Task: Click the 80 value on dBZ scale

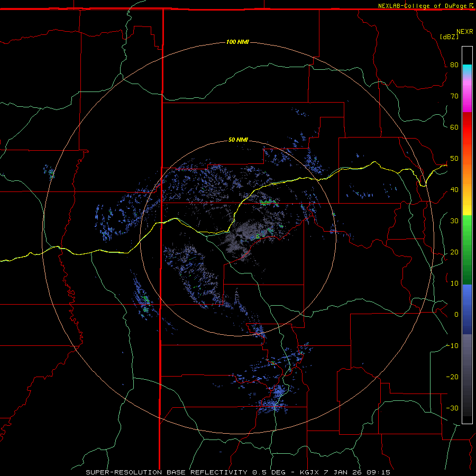Action: (x=454, y=65)
